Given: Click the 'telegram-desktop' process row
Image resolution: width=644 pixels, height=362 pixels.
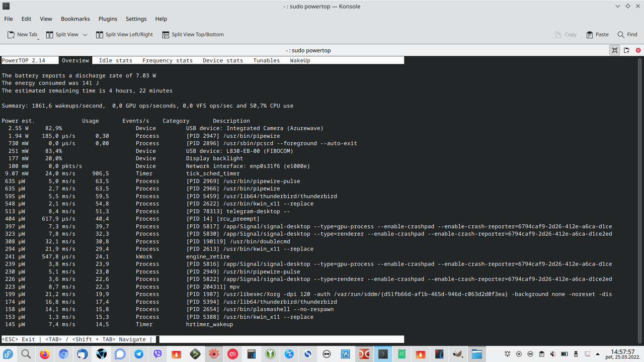Looking at the screenshot, I should pos(147,211).
